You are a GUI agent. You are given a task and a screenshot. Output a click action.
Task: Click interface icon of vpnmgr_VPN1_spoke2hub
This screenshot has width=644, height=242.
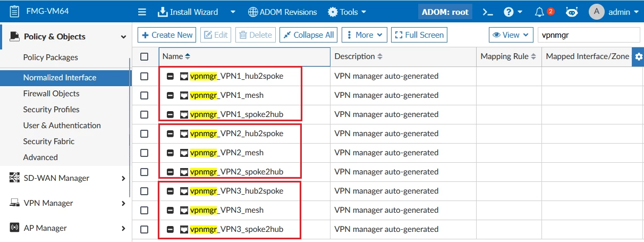pos(184,114)
